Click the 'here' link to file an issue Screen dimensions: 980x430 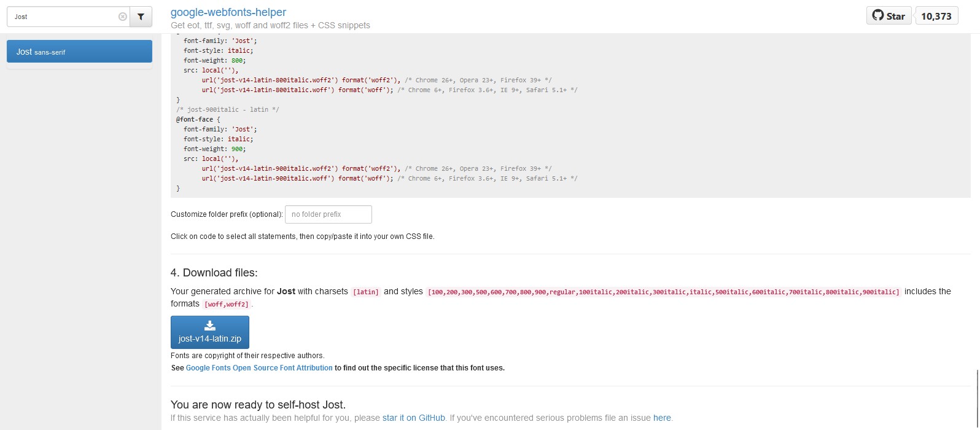tap(662, 418)
